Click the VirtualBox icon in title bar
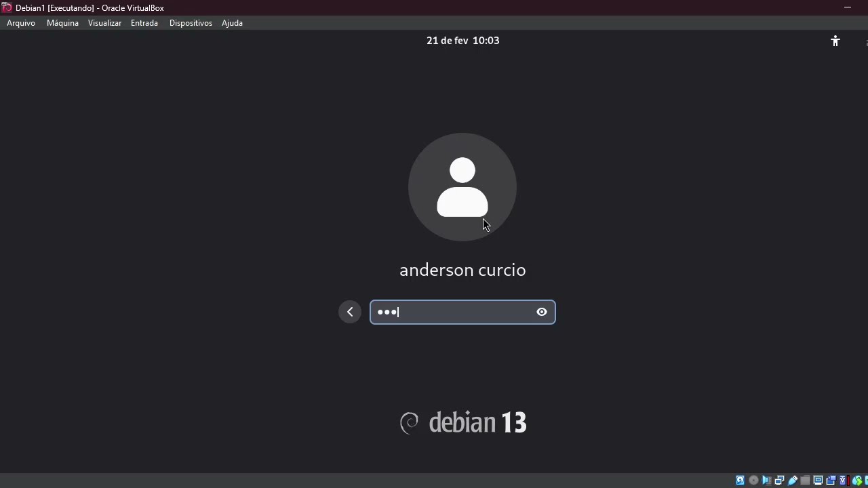 pos(7,7)
